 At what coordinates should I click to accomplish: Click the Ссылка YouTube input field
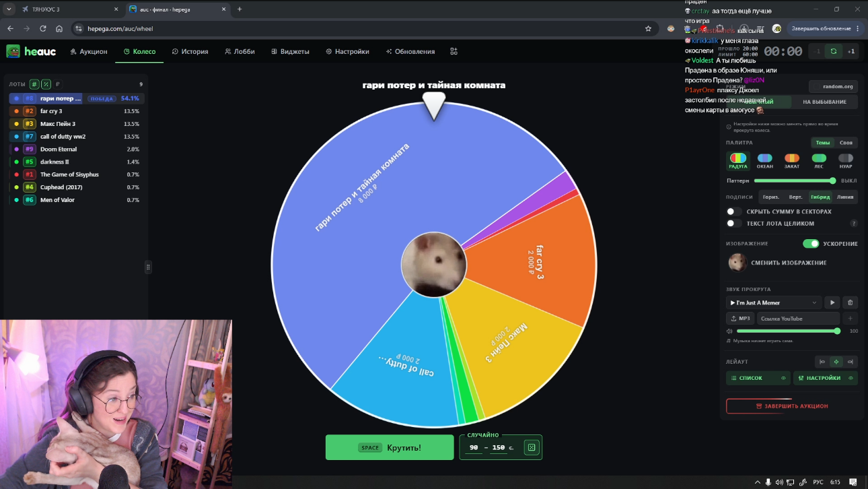[x=798, y=319]
